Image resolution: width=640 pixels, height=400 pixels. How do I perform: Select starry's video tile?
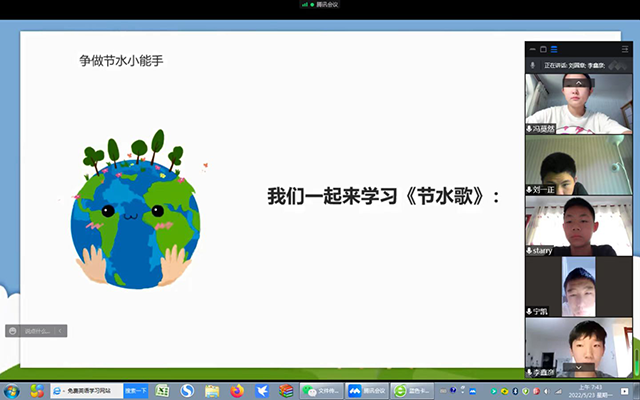point(579,226)
